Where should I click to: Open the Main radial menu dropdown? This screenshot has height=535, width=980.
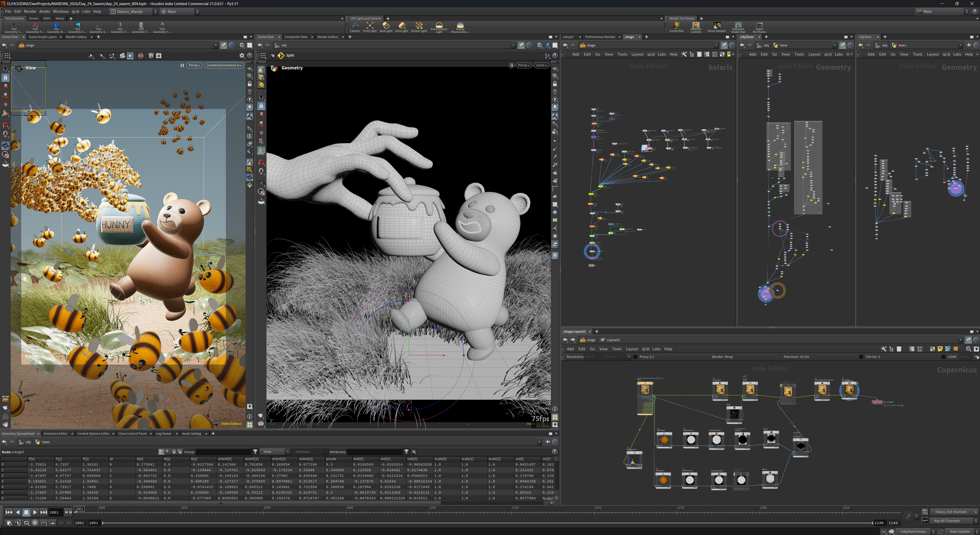179,12
